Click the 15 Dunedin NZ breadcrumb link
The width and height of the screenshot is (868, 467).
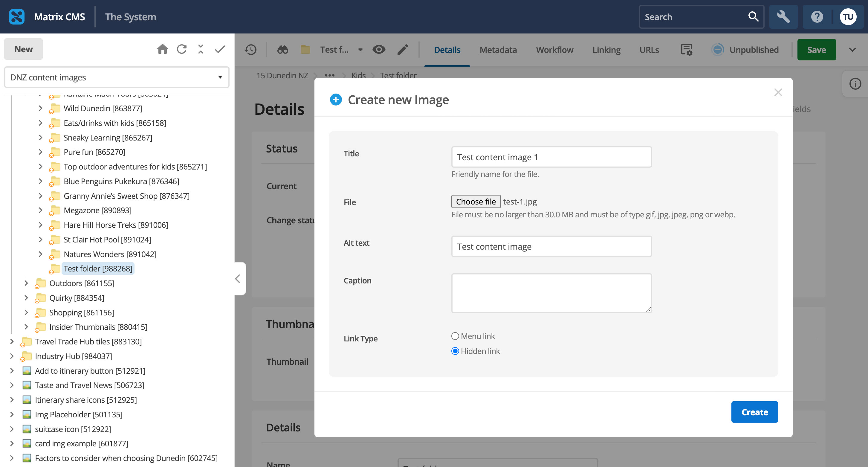pyautogui.click(x=282, y=75)
